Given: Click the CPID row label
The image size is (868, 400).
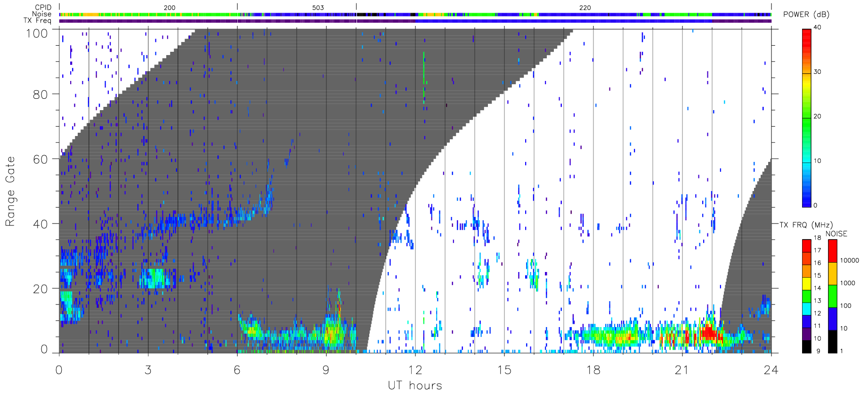Looking at the screenshot, I should coord(43,8).
